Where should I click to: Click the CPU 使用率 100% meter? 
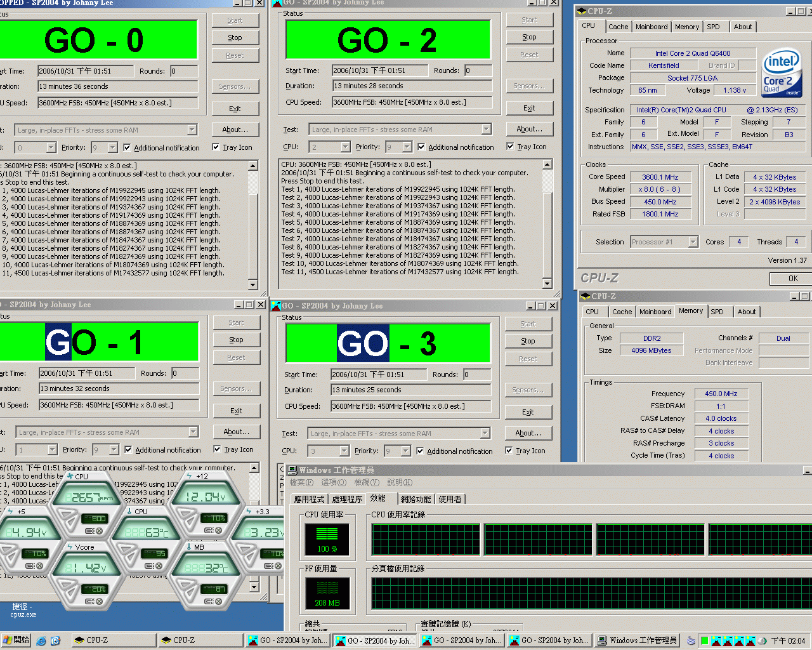pos(327,539)
